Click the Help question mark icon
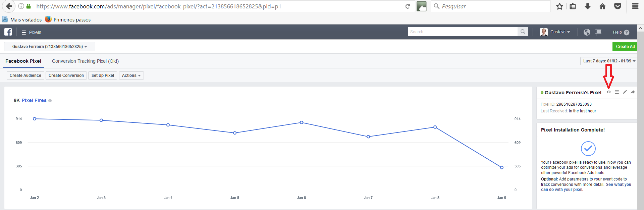This screenshot has height=210, width=644. click(x=627, y=32)
